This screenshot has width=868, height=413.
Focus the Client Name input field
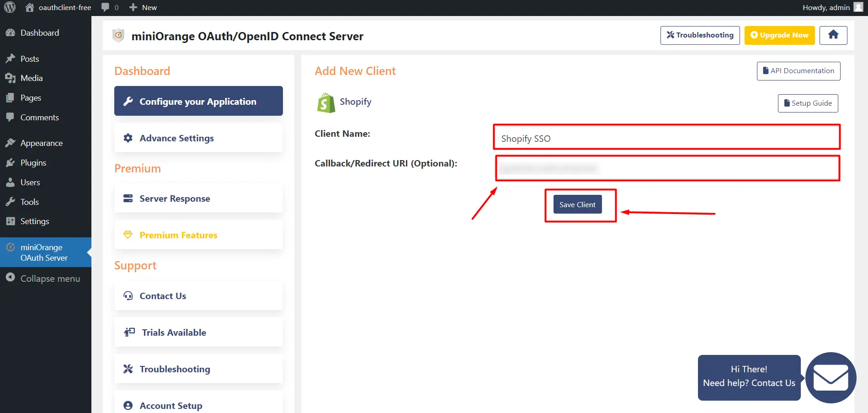point(666,137)
